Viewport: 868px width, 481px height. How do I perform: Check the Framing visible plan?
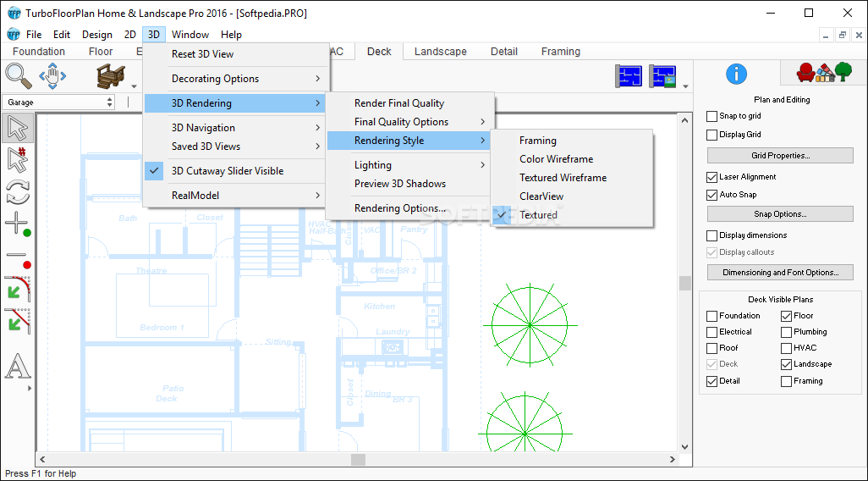tap(786, 381)
